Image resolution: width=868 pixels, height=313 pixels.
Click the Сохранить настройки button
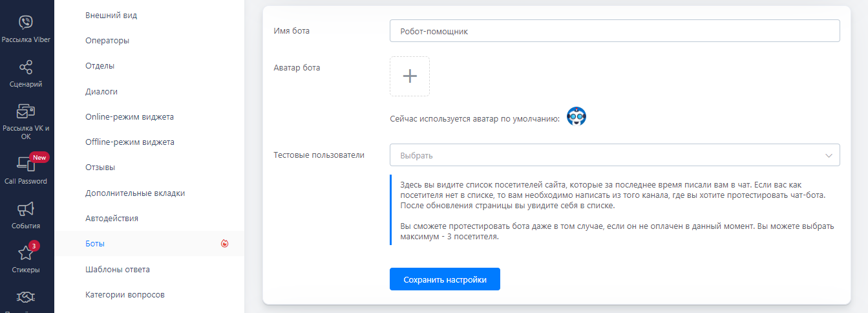pyautogui.click(x=445, y=279)
